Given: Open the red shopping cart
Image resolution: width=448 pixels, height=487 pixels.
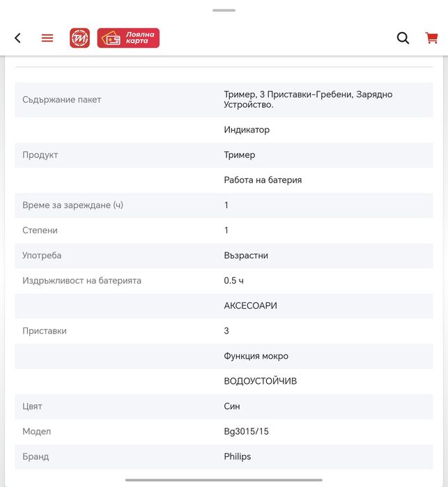Looking at the screenshot, I should click(431, 38).
